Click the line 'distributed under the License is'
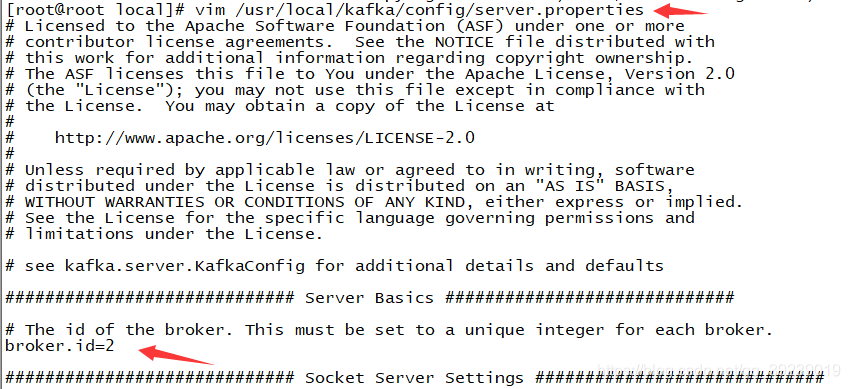 (339, 186)
